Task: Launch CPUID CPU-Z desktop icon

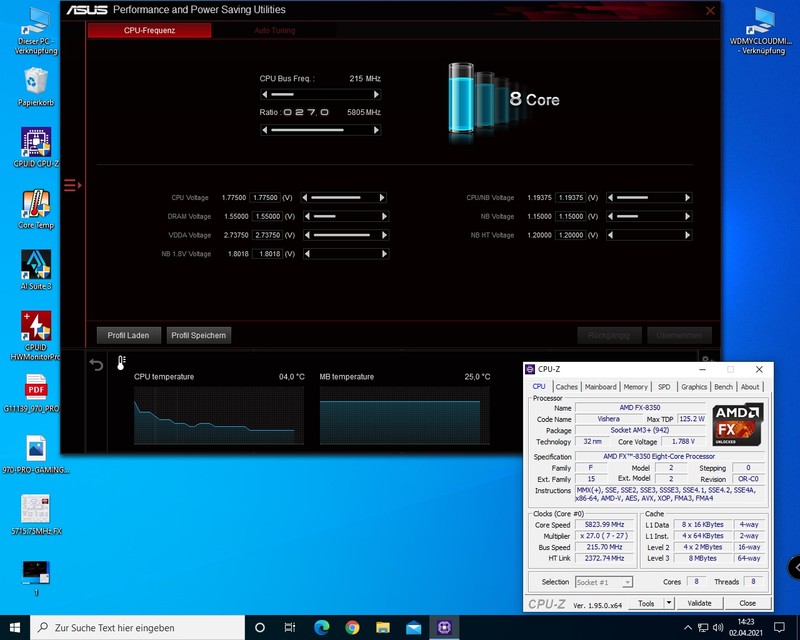Action: tap(36, 147)
